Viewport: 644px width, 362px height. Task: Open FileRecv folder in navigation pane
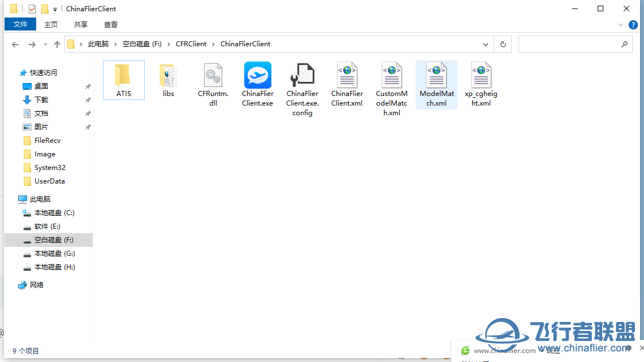[47, 141]
